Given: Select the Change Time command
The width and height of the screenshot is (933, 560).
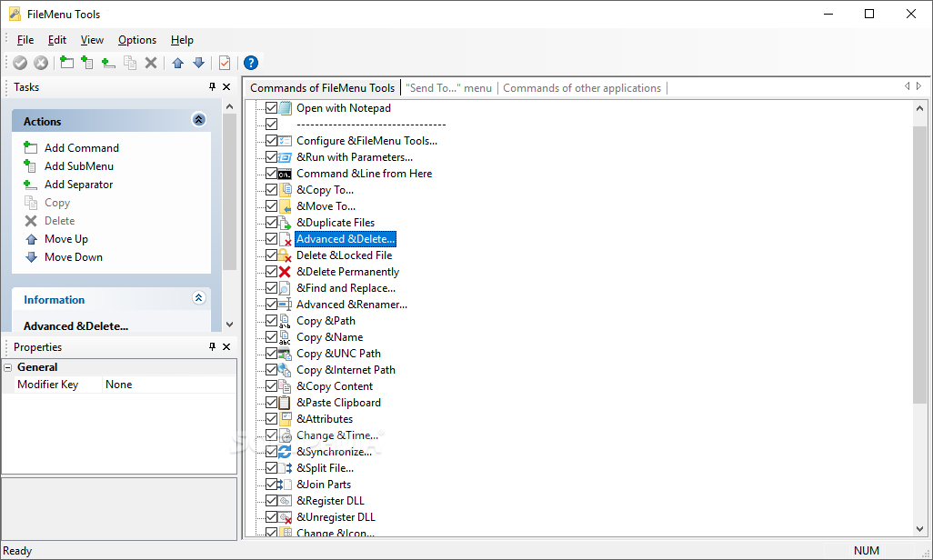Looking at the screenshot, I should click(x=337, y=435).
